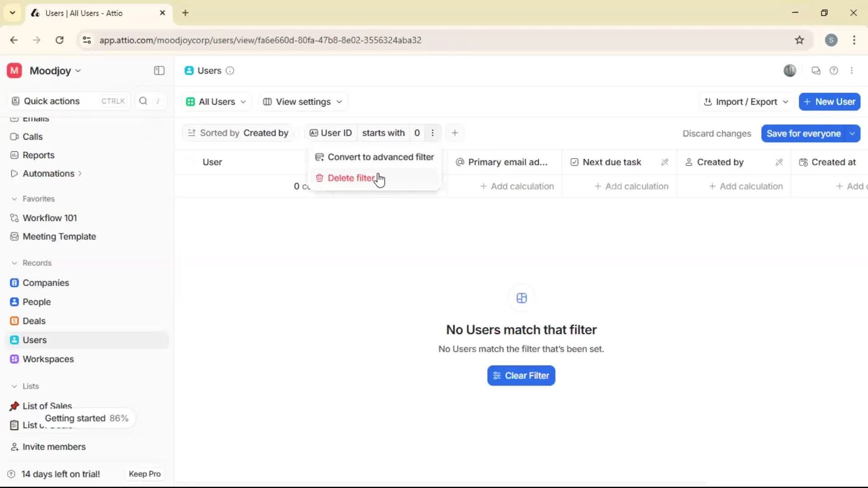Click Add calculation under Primary email address
Image resolution: width=868 pixels, height=488 pixels.
pyautogui.click(x=517, y=186)
